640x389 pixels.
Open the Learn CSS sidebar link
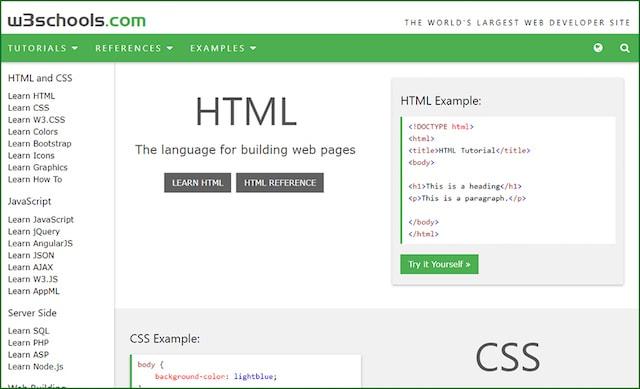pos(29,108)
